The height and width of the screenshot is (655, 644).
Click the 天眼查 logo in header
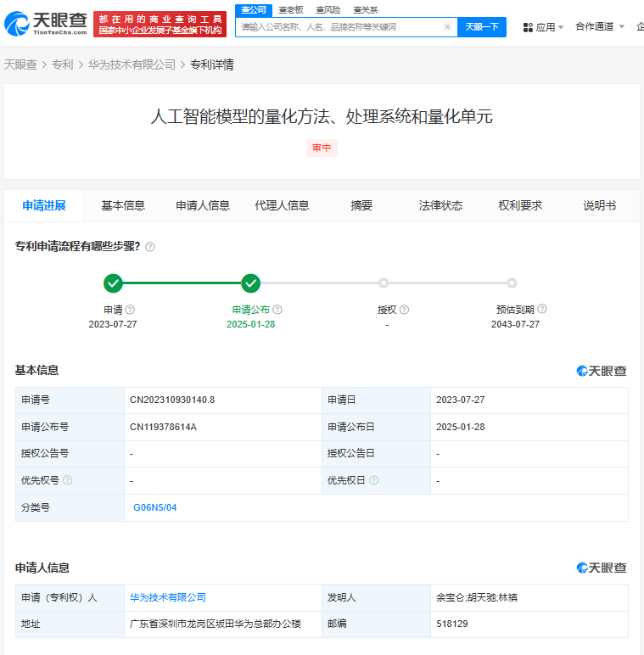click(x=47, y=23)
